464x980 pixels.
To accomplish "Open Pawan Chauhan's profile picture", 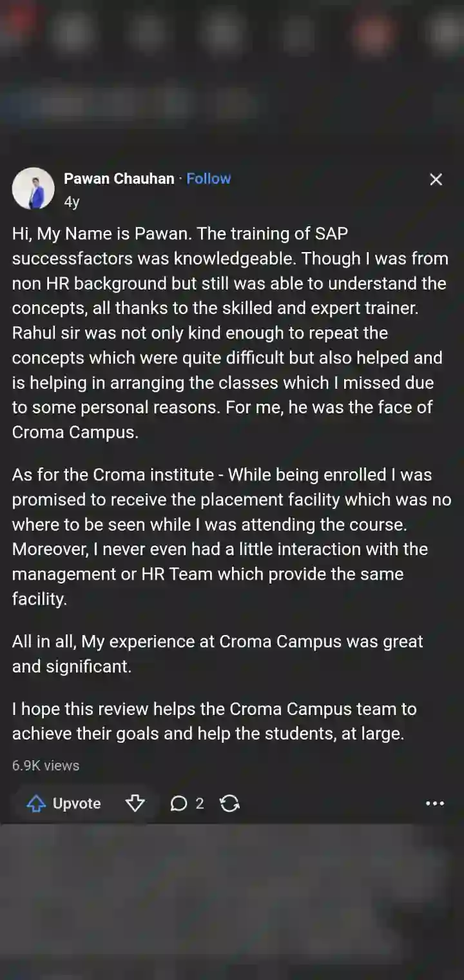I will pyautogui.click(x=33, y=188).
